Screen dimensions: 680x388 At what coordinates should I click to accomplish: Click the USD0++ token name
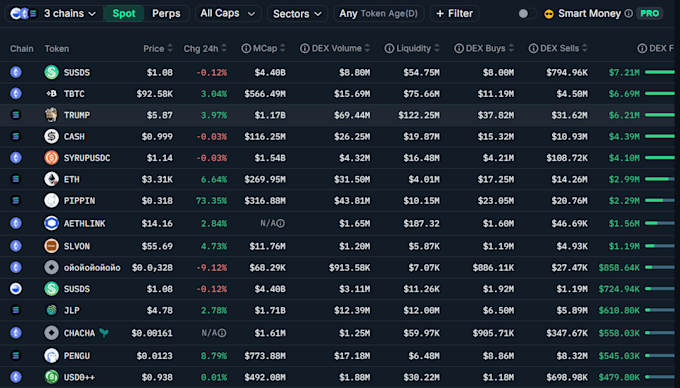click(79, 377)
